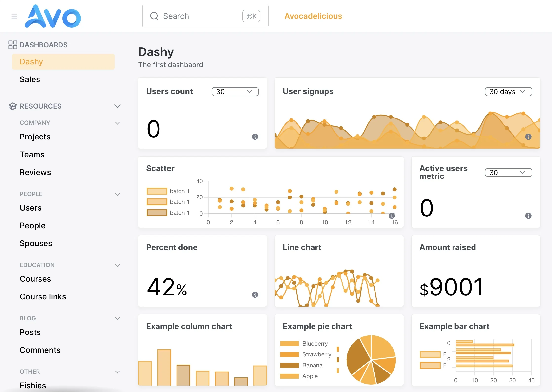
Task: Open info icon on Active users metric
Action: 528,216
